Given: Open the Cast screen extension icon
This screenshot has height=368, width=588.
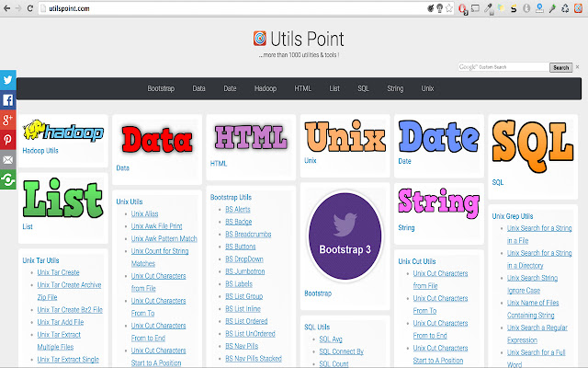Looking at the screenshot, I should (475, 8).
